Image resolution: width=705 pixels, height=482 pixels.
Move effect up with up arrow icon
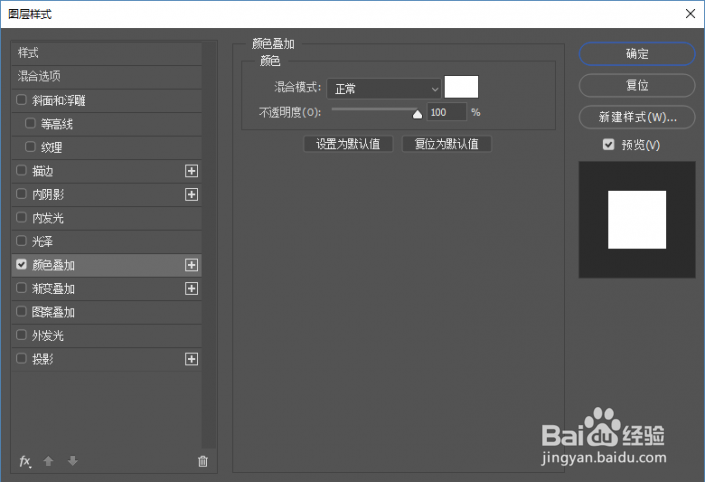tap(48, 461)
